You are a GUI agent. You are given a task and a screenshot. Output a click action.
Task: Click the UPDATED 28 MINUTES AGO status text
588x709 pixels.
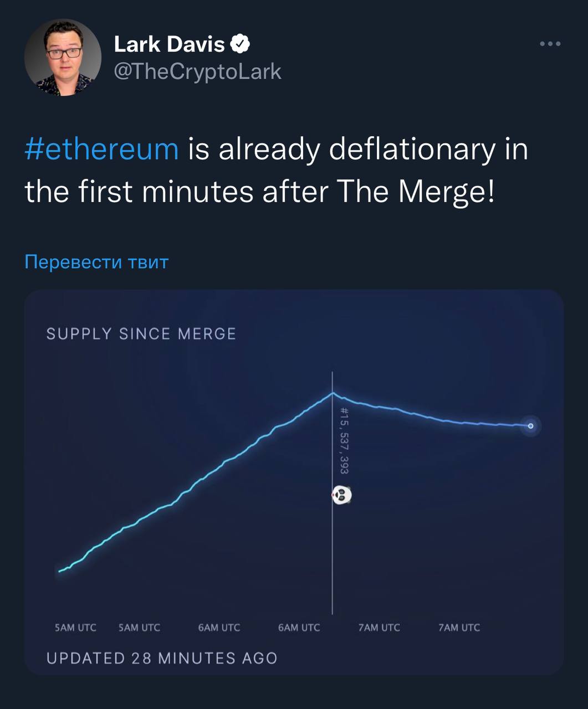tap(162, 658)
